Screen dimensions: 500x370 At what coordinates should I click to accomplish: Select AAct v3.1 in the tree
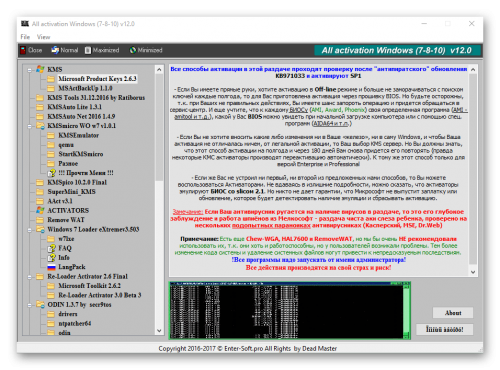(60, 201)
